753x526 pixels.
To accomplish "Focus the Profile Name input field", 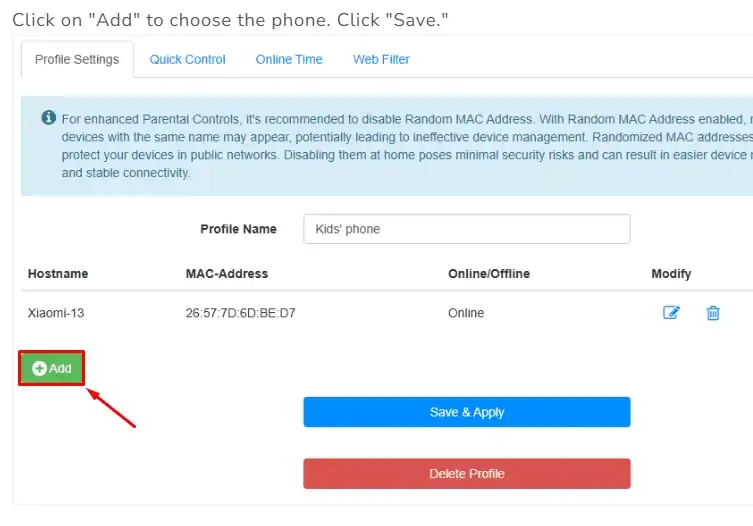I will tap(467, 229).
